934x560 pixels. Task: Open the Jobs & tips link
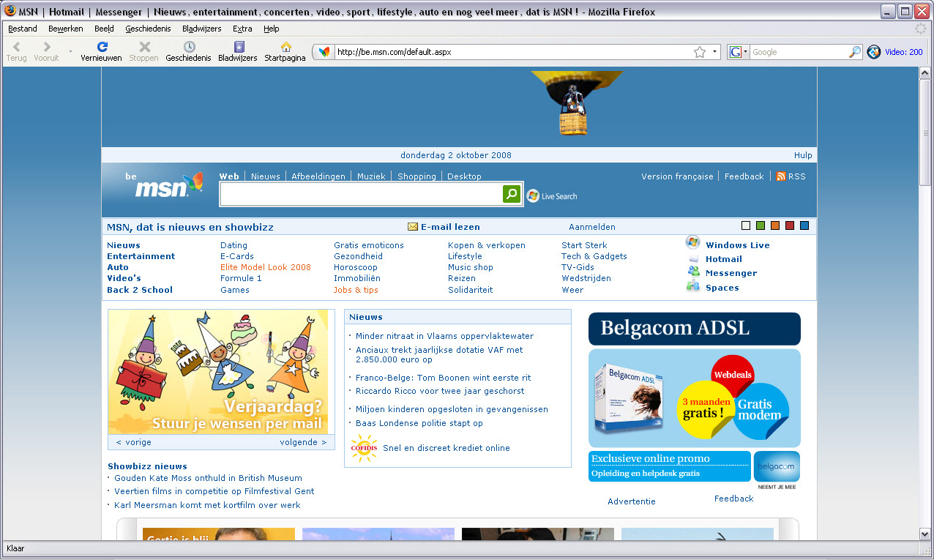pos(356,290)
